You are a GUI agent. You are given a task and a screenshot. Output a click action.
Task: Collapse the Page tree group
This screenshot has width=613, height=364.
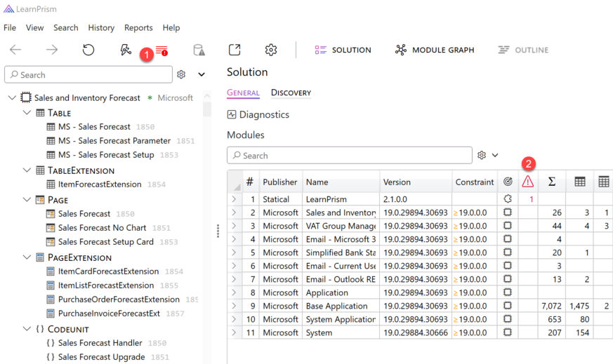(x=27, y=200)
